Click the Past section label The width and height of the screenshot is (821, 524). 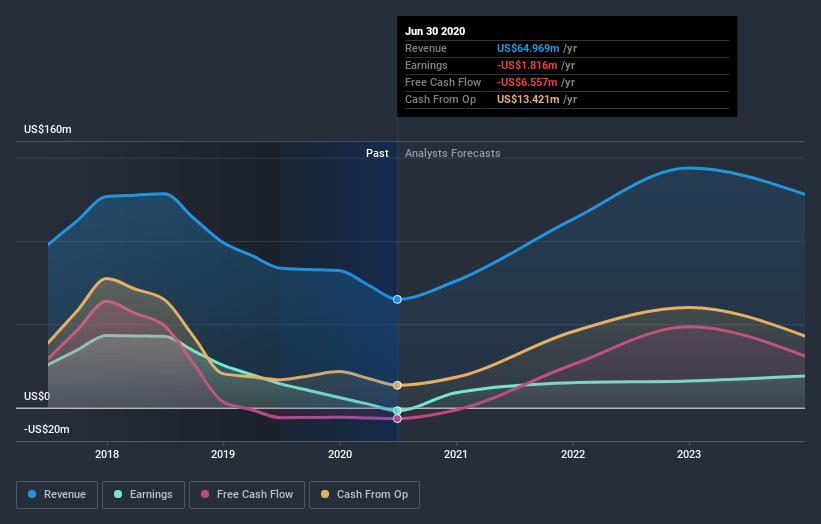[377, 153]
